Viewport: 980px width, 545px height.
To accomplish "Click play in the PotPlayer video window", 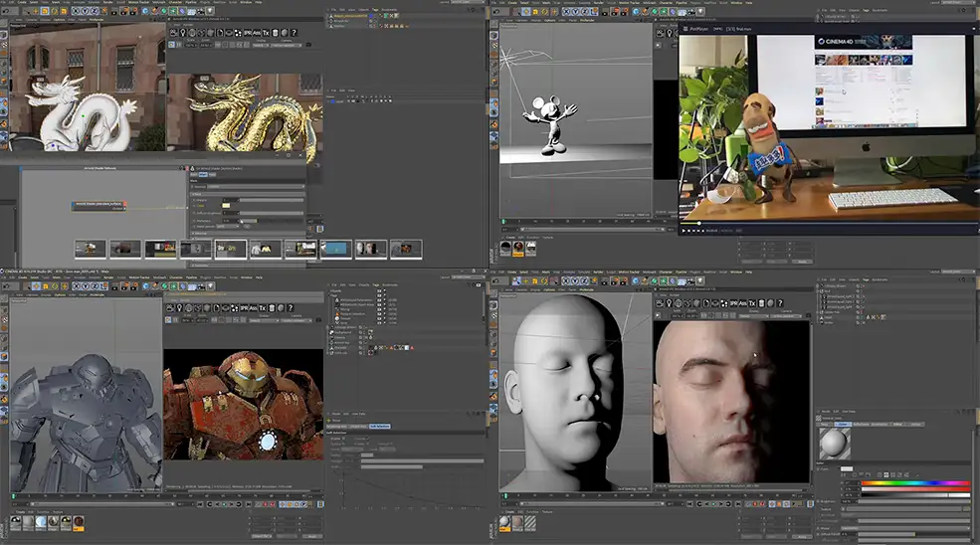I will tap(684, 231).
